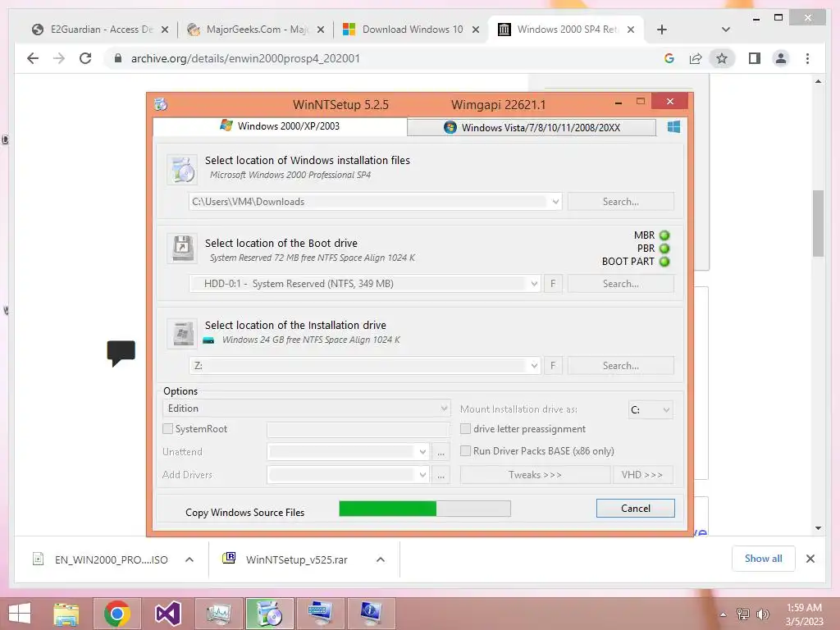The width and height of the screenshot is (840, 630).
Task: Bookmark this page with the star icon
Action: coord(722,58)
